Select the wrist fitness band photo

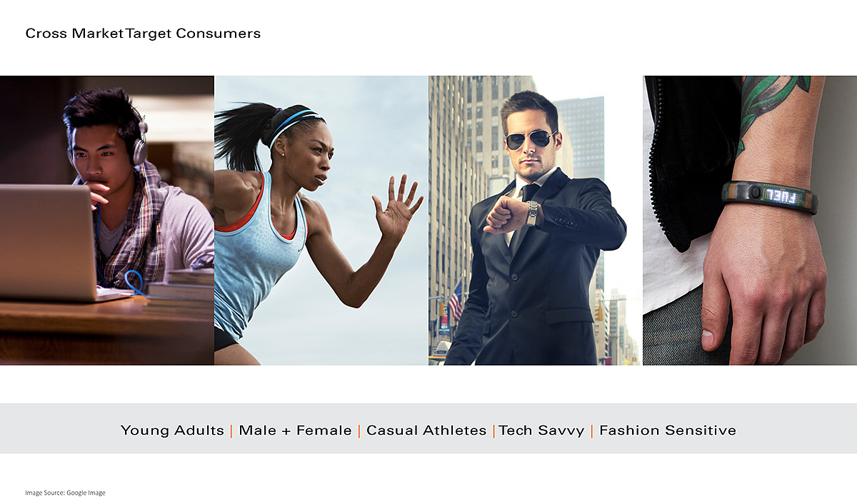(750, 221)
